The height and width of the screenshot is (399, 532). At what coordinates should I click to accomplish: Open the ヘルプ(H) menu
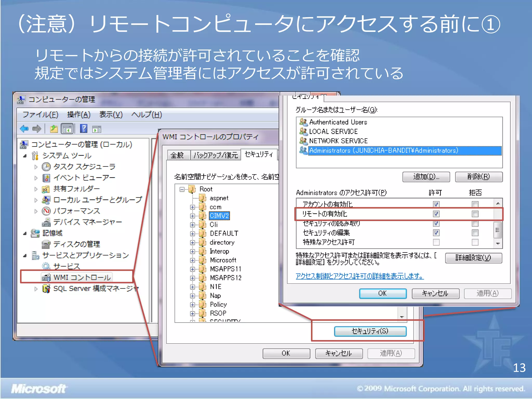[x=147, y=114]
